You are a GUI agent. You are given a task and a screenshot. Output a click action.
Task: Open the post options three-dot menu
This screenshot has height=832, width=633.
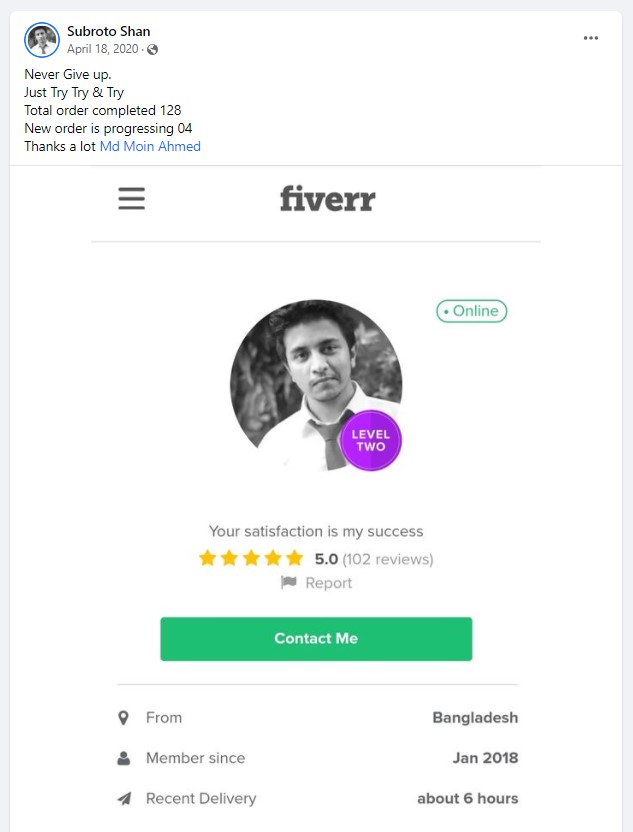591,38
